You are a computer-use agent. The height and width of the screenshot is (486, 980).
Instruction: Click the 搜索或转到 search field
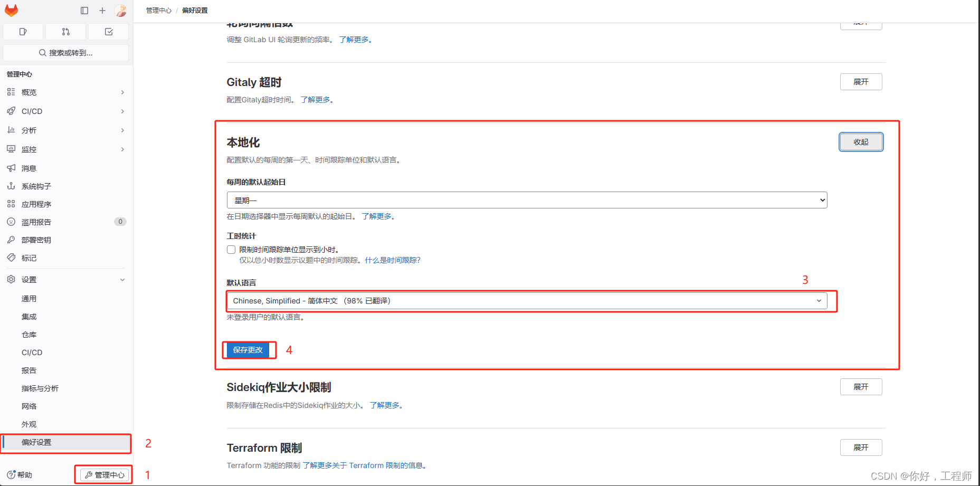(66, 53)
